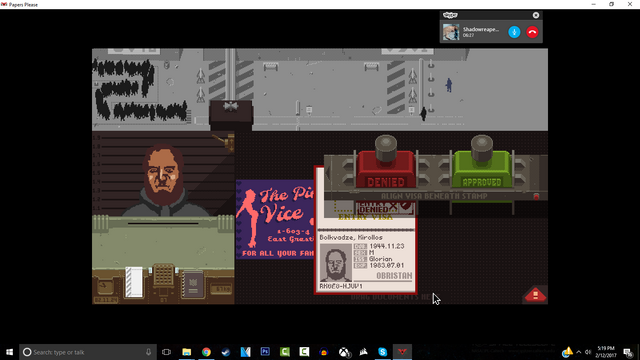Click the Papers Please taskbar icon
Image resolution: width=640 pixels, height=360 pixels.
click(402, 352)
